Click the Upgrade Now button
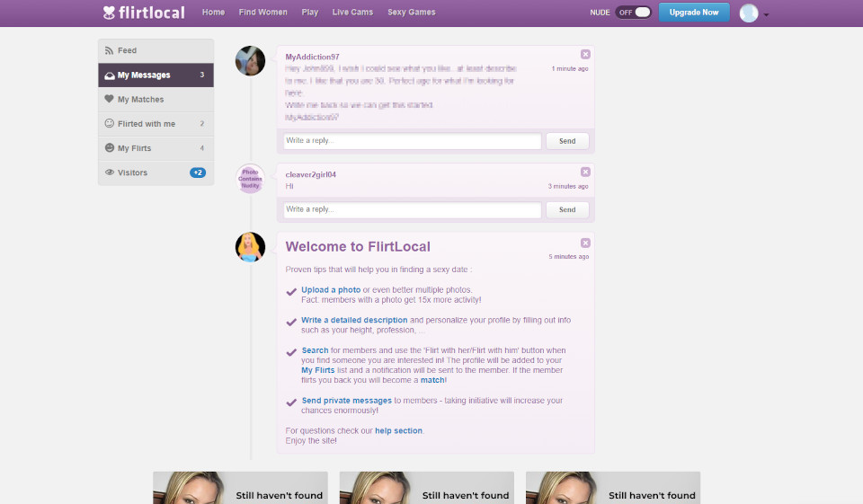The image size is (863, 504). 694,13
